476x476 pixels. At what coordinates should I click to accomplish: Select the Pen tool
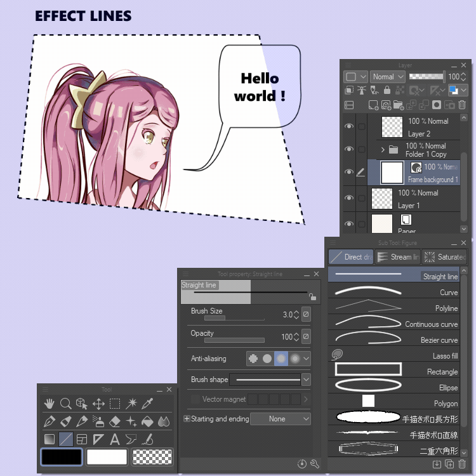pos(49,421)
